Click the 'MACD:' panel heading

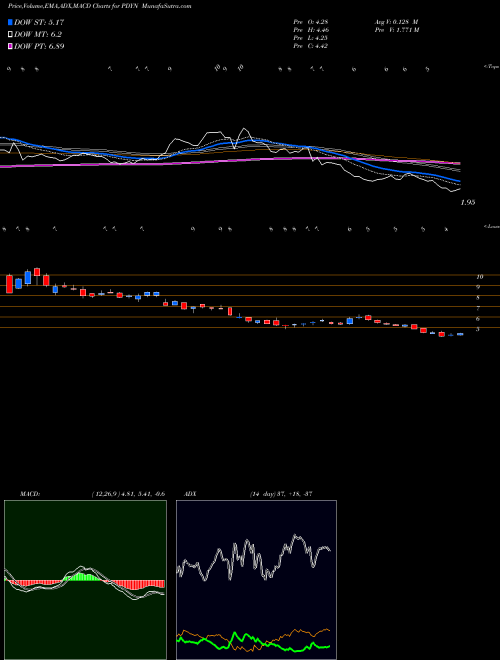[x=29, y=493]
